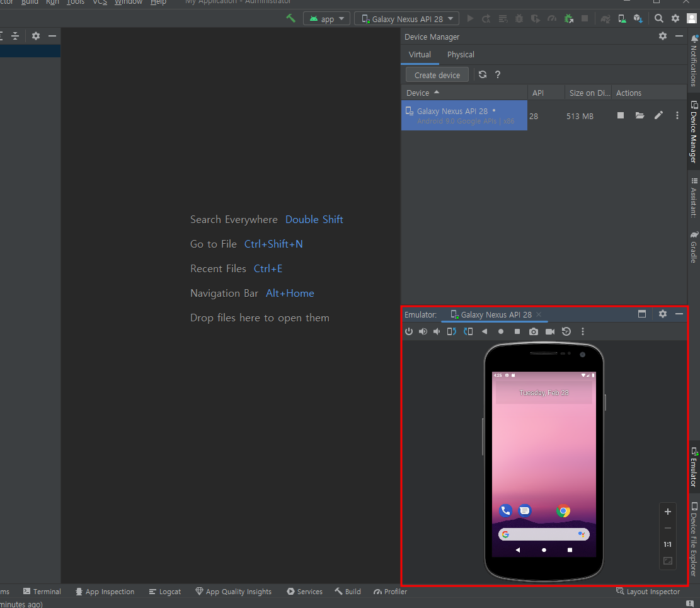Refresh the virtual device list
Viewport: 700px width, 608px height.
point(483,74)
